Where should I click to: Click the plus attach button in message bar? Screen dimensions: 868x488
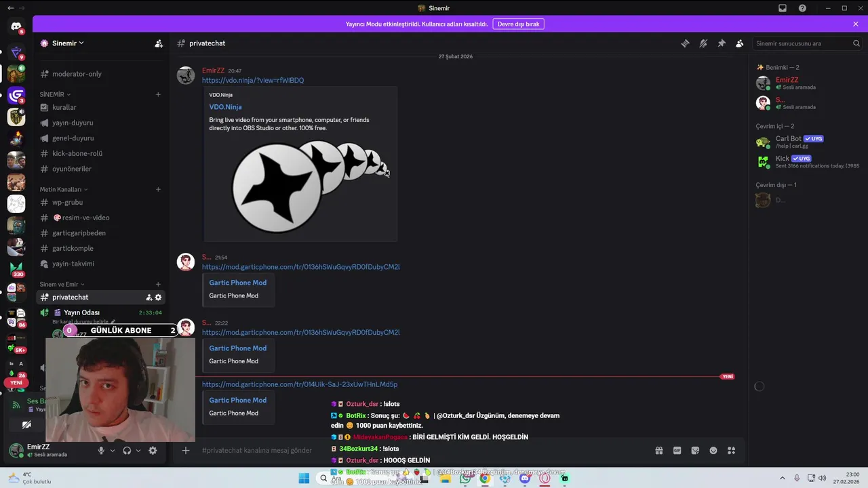click(185, 450)
